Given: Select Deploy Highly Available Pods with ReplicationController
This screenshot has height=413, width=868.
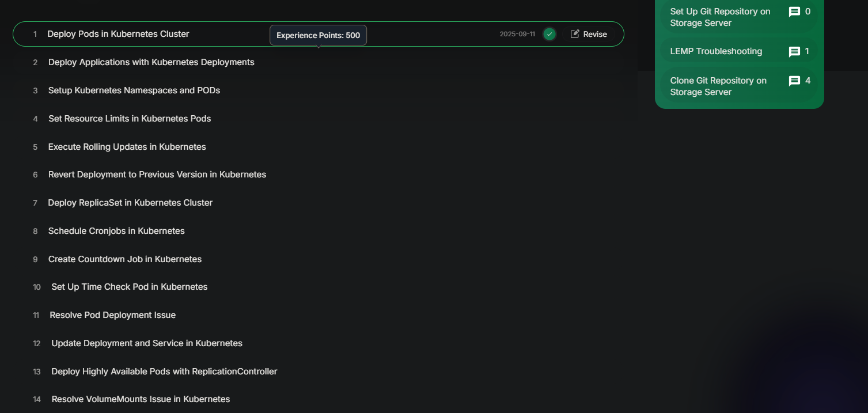Looking at the screenshot, I should point(164,372).
